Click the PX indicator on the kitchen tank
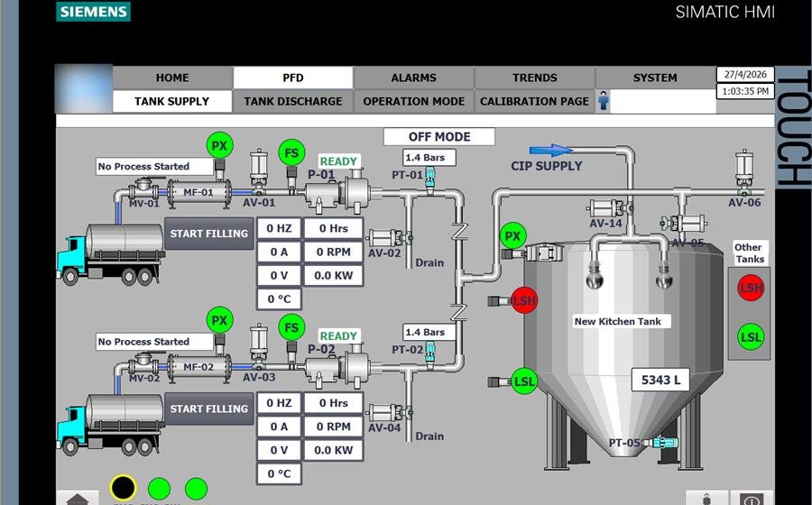This screenshot has height=505, width=812. 512,236
